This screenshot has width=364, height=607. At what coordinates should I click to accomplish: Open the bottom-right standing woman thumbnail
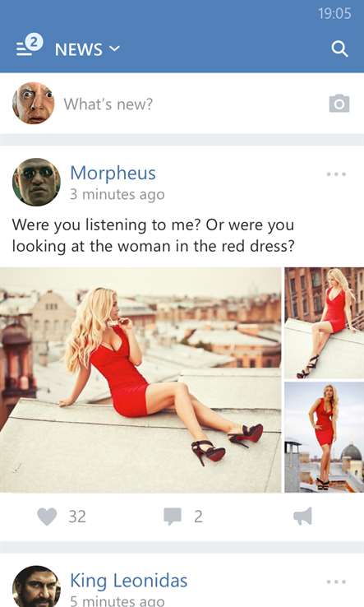[x=325, y=437]
